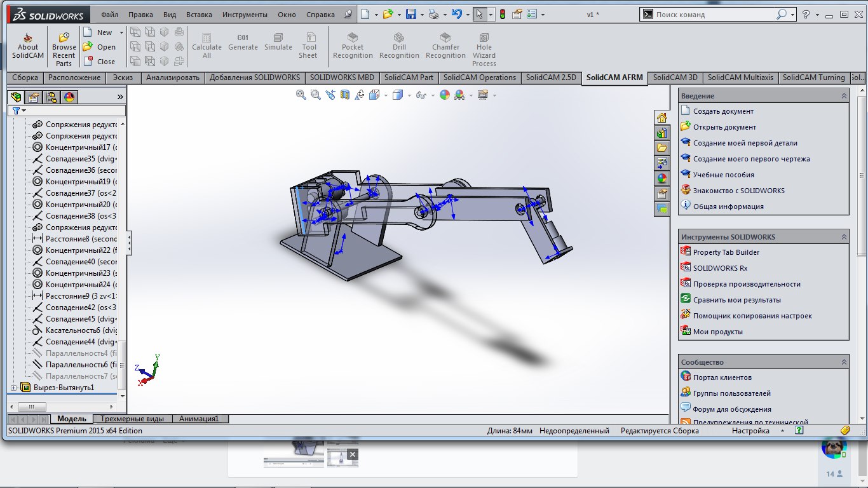Open the SOLIDWORKS Forum task pane icon

661,209
